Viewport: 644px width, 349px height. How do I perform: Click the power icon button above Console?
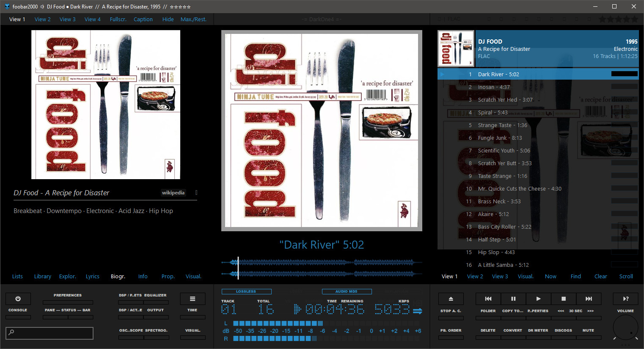pyautogui.click(x=18, y=299)
